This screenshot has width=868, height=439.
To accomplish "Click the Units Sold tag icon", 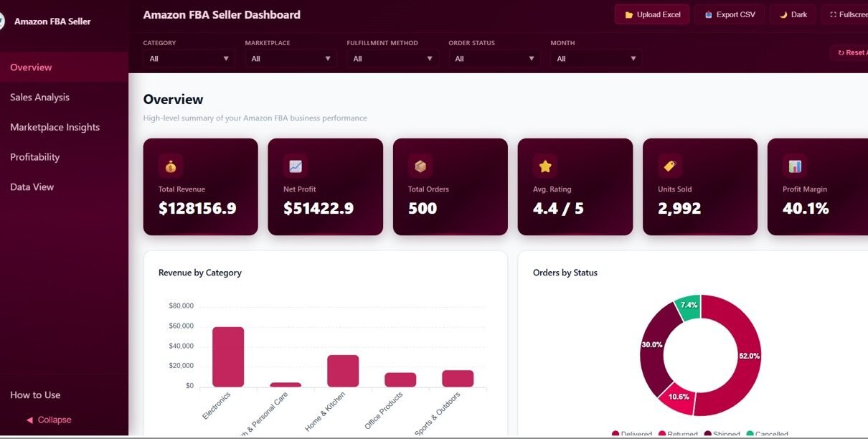I will coord(669,166).
